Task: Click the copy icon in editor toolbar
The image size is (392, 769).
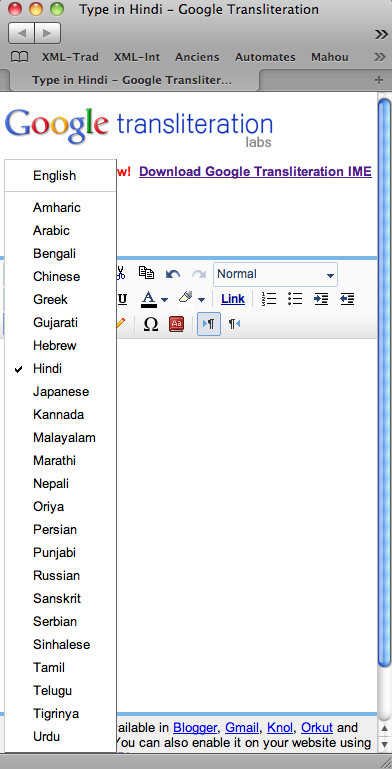Action: (x=146, y=273)
